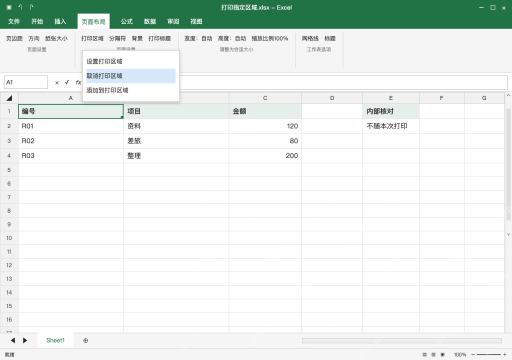Screen dimensions: 512x360
Task: Collapse the 打印区域 dropdown button
Action: point(92,39)
